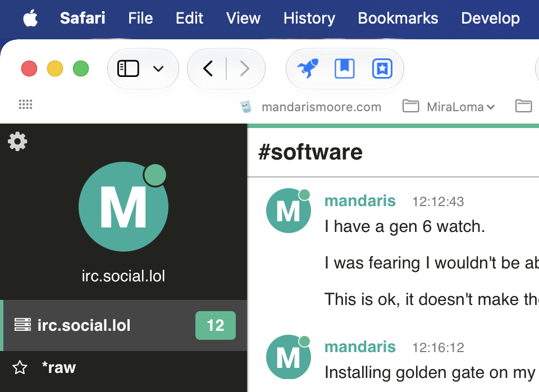Show the favorites grid icon
Viewport: 539px width, 392px height.
(x=25, y=104)
